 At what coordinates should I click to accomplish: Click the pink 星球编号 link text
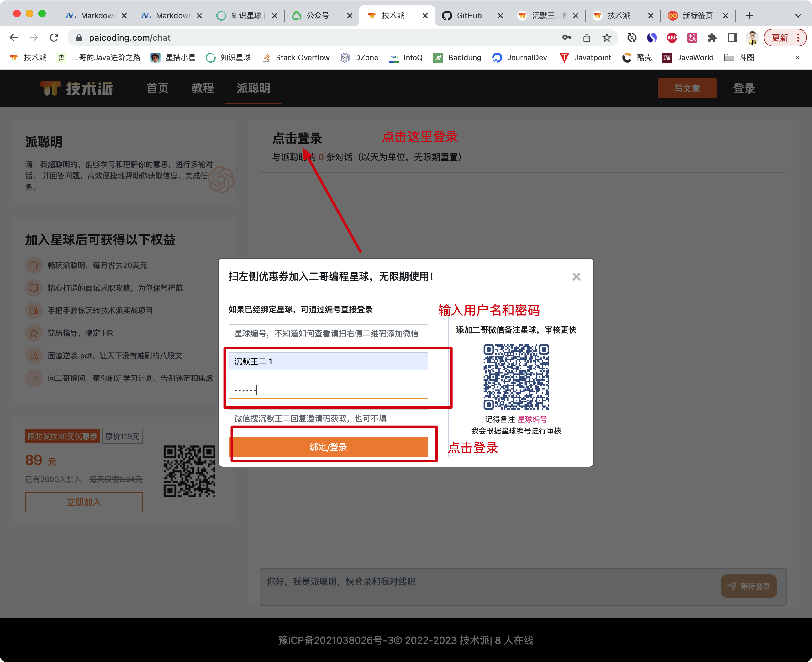(x=532, y=419)
